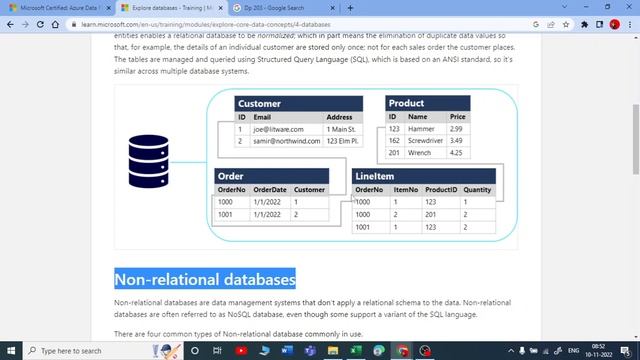Open a new browser tab

tap(350, 8)
